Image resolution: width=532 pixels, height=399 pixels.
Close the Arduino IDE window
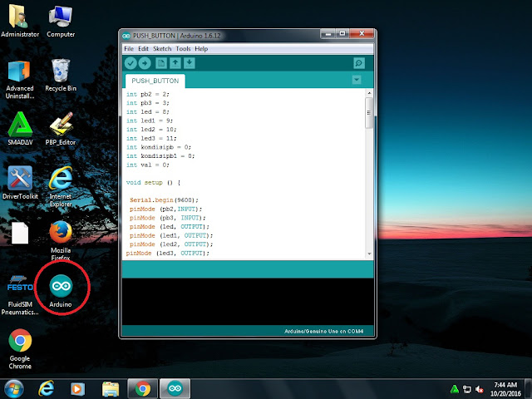pos(362,34)
